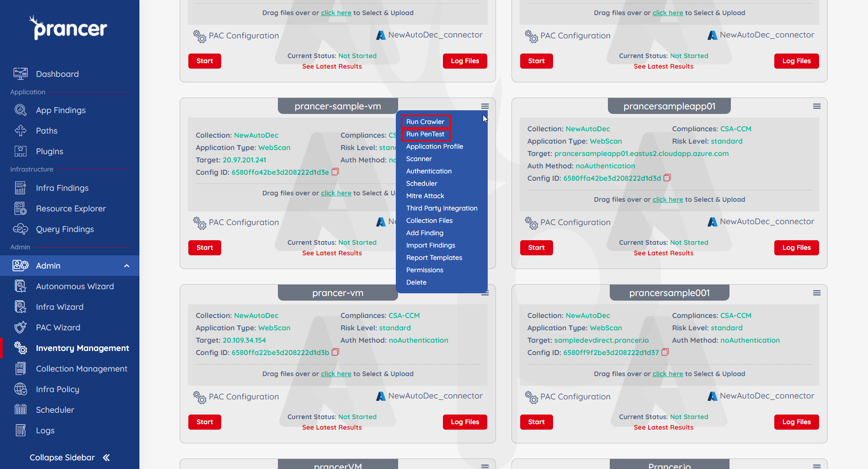Select Mitre Attack menu item
This screenshot has height=469, width=868.
425,196
